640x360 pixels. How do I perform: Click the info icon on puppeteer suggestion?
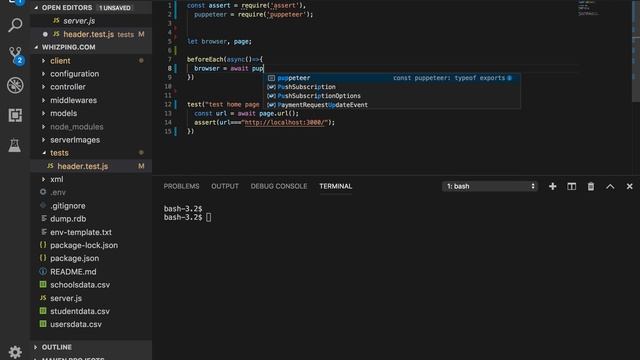[x=509, y=78]
